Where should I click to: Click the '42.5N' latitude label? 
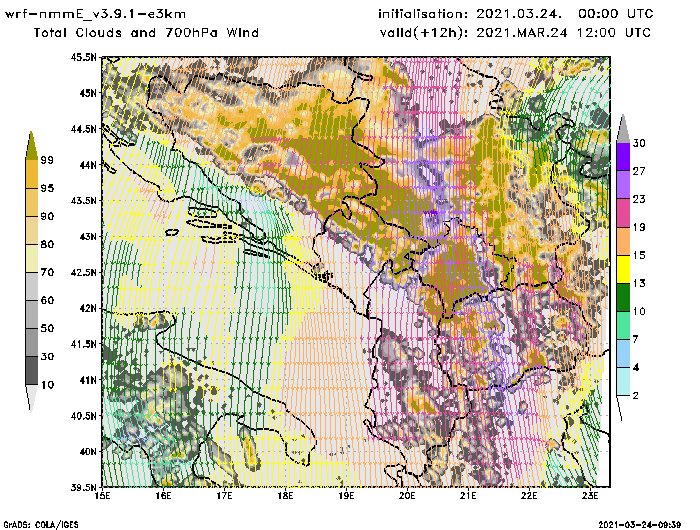[x=83, y=272]
